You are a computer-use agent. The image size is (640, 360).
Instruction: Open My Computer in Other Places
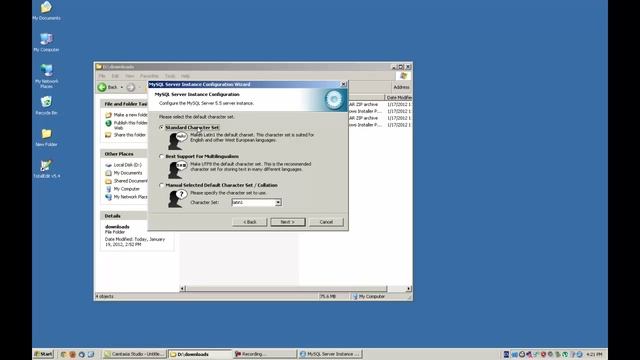127,189
